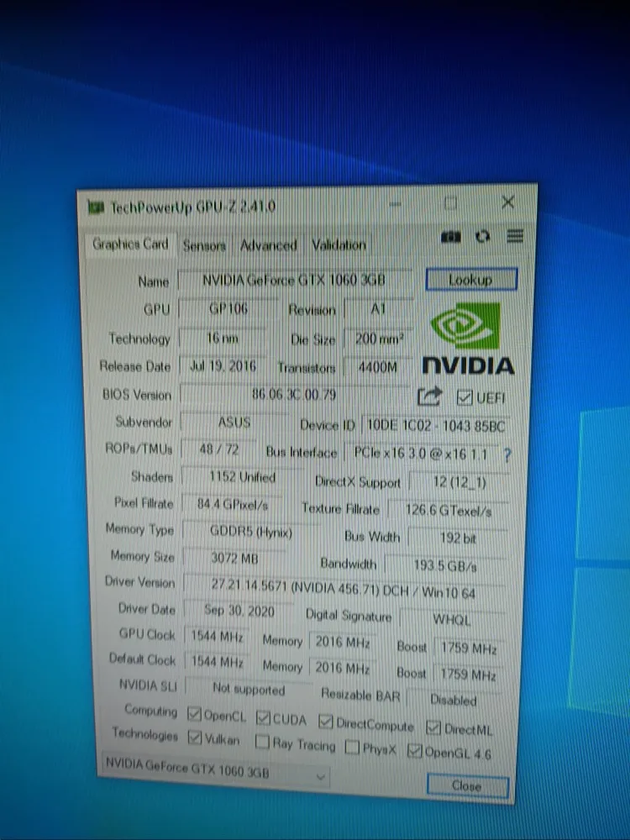Viewport: 630px width, 840px height.
Task: Click the Digital Signature value WHQL
Action: point(451,620)
